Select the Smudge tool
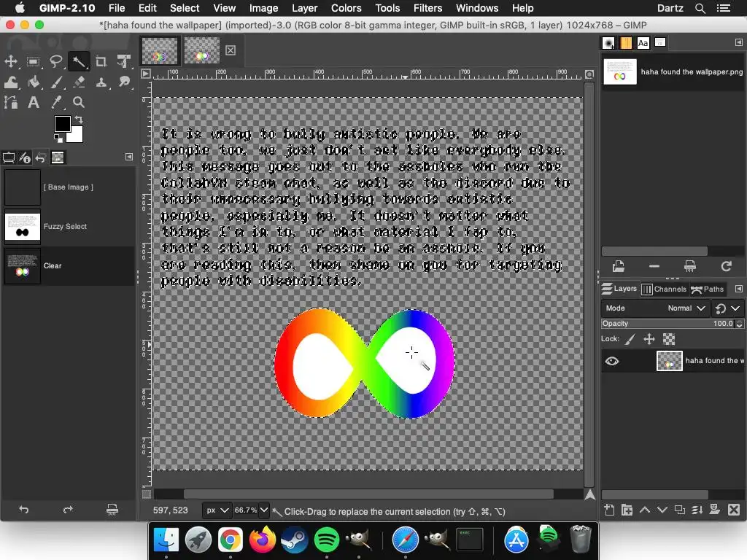This screenshot has height=560, width=747. click(124, 82)
